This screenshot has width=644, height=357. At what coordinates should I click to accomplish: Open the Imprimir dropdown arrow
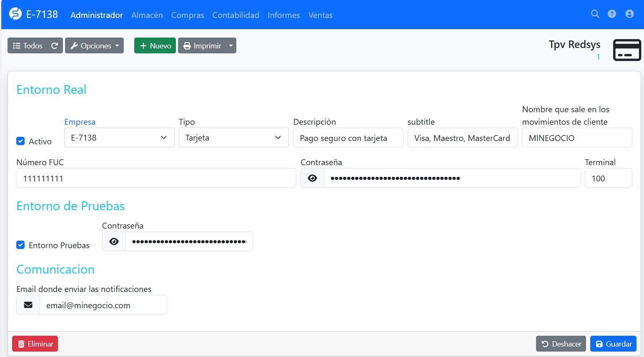coord(231,46)
